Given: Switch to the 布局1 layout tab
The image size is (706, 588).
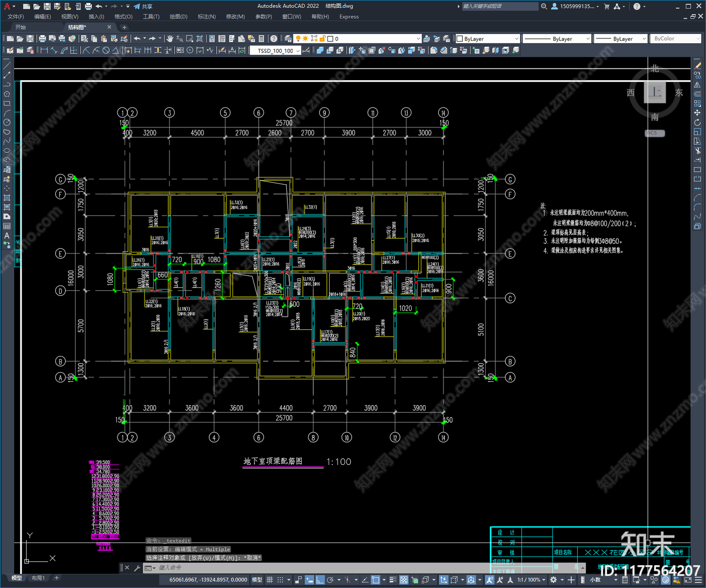Looking at the screenshot, I should tap(38, 578).
